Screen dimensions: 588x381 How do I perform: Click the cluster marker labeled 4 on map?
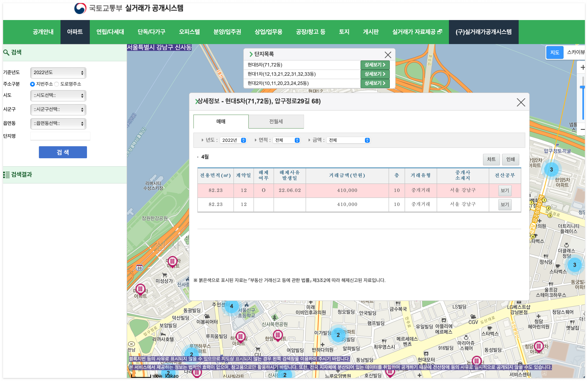click(x=231, y=306)
